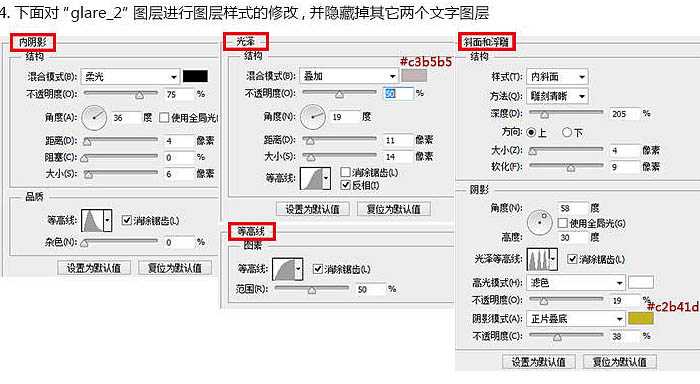
Task: Toggle Satin 反相 invert checkbox
Action: tap(345, 185)
